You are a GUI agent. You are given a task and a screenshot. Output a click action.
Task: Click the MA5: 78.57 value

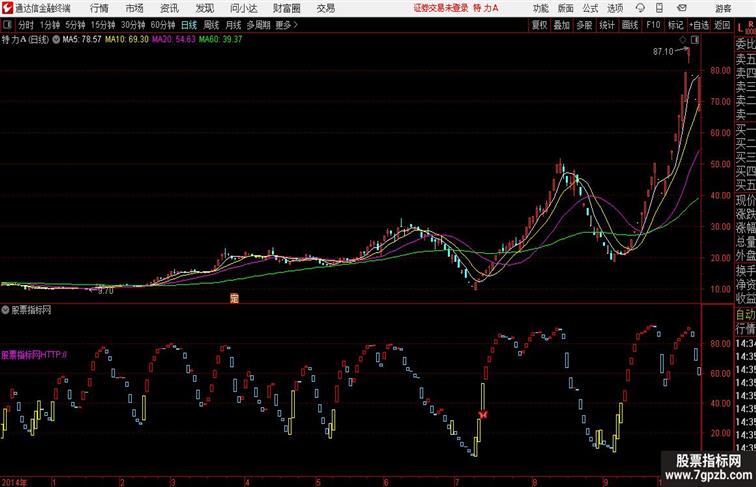[82, 40]
